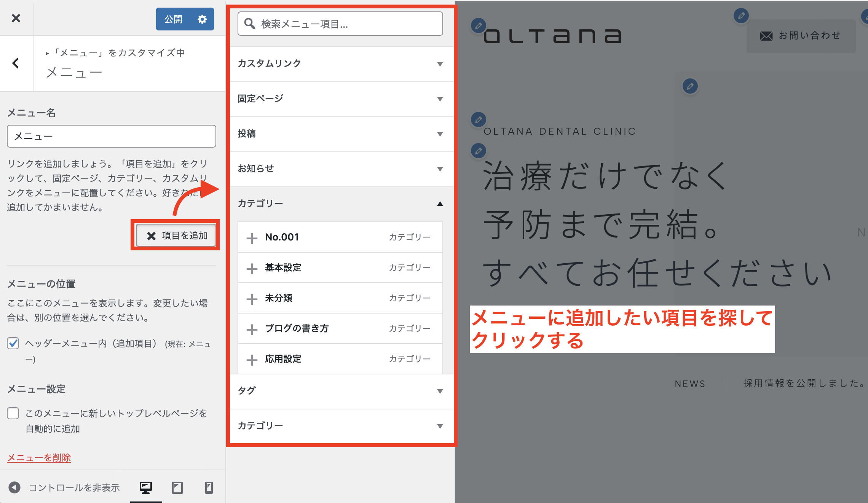
Task: Hide controls using the circular arrow icon
Action: (14, 487)
